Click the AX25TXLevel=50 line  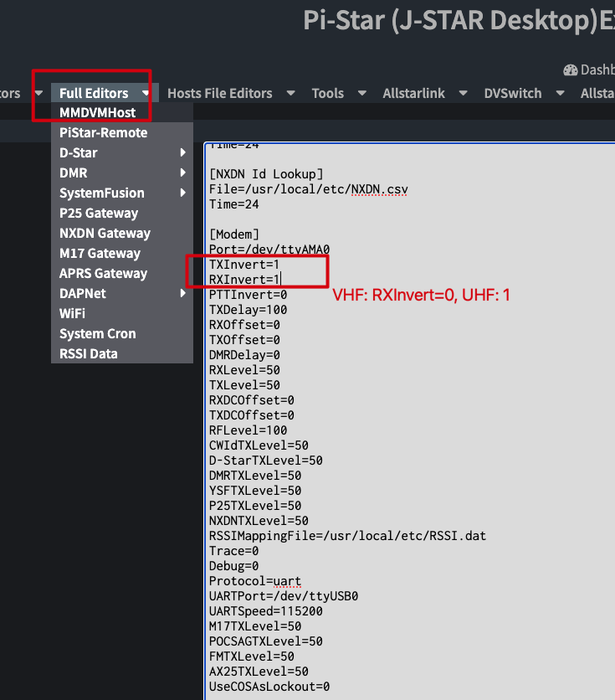pos(259,672)
